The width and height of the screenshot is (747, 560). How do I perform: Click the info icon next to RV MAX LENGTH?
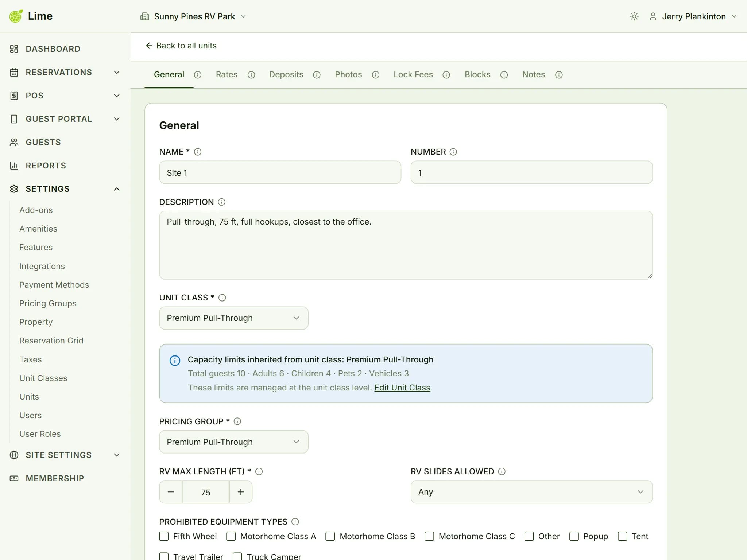click(x=259, y=471)
